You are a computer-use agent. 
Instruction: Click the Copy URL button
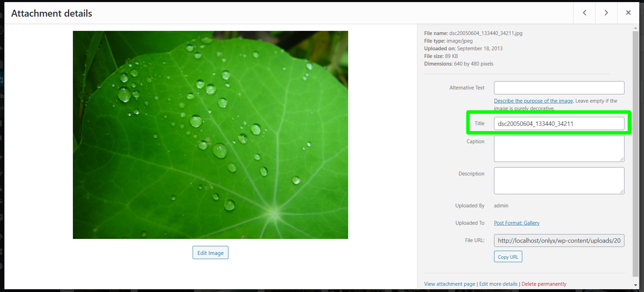click(x=508, y=257)
